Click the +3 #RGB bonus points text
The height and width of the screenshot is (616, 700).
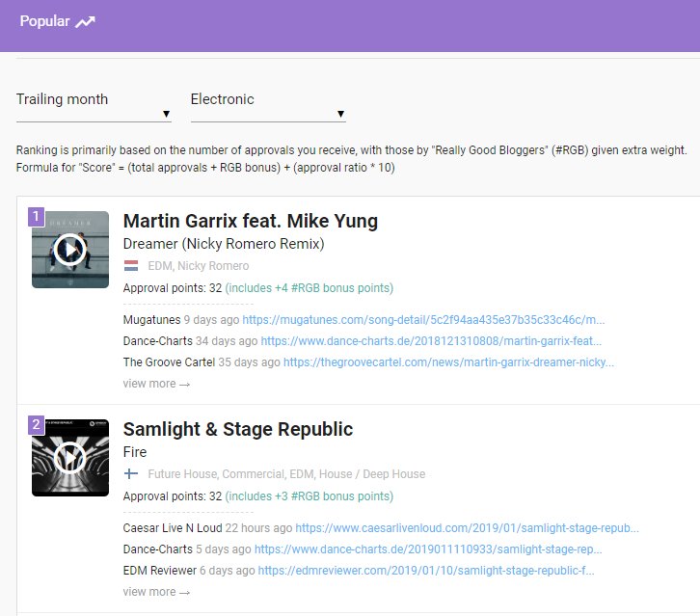pos(309,496)
